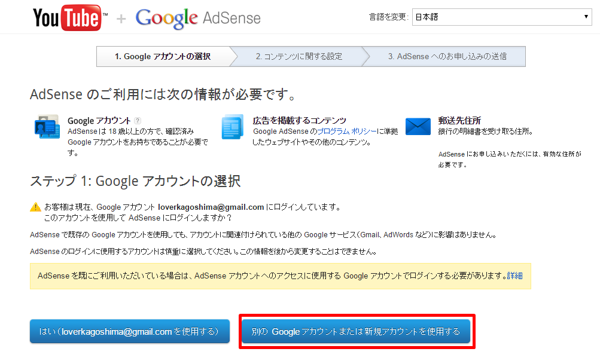Click the 広告を掲載するコンテンツ heading
Image resolution: width=600 pixels, height=364 pixels.
(299, 121)
